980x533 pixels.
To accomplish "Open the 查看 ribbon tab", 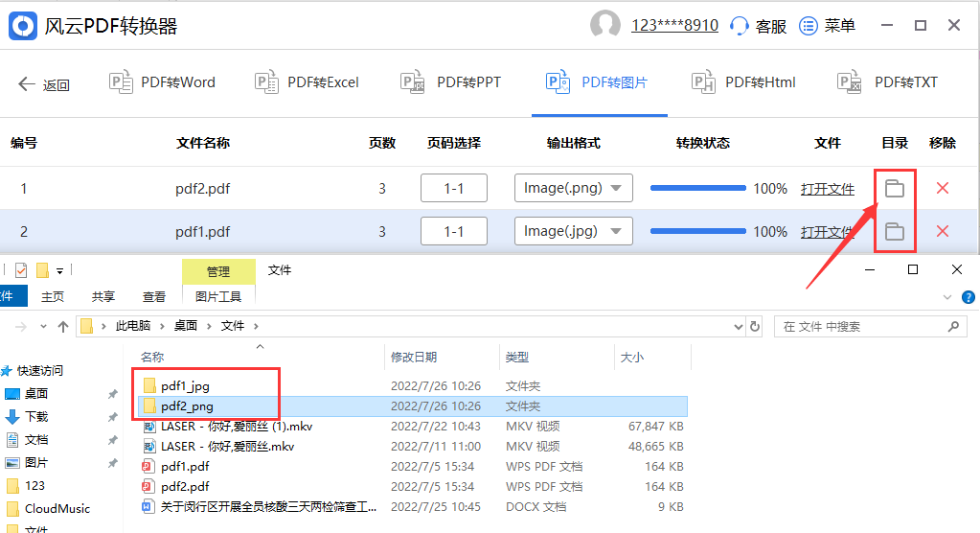I will coord(153,296).
